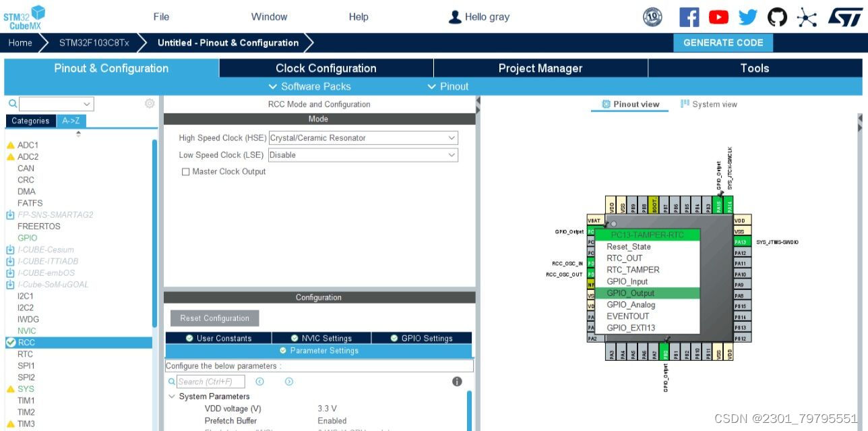The width and height of the screenshot is (868, 431).
Task: Open the NVIC Settings tab
Action: pos(321,338)
